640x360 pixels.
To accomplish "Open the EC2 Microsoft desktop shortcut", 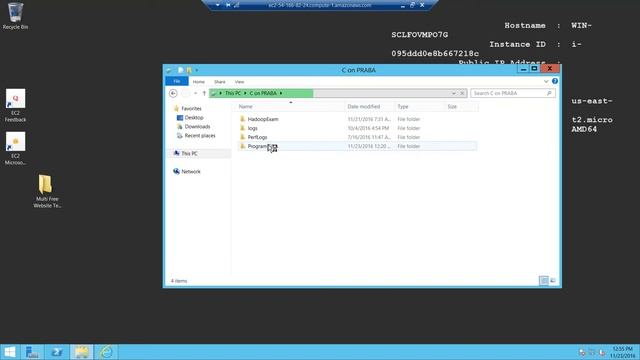I will click(x=16, y=149).
